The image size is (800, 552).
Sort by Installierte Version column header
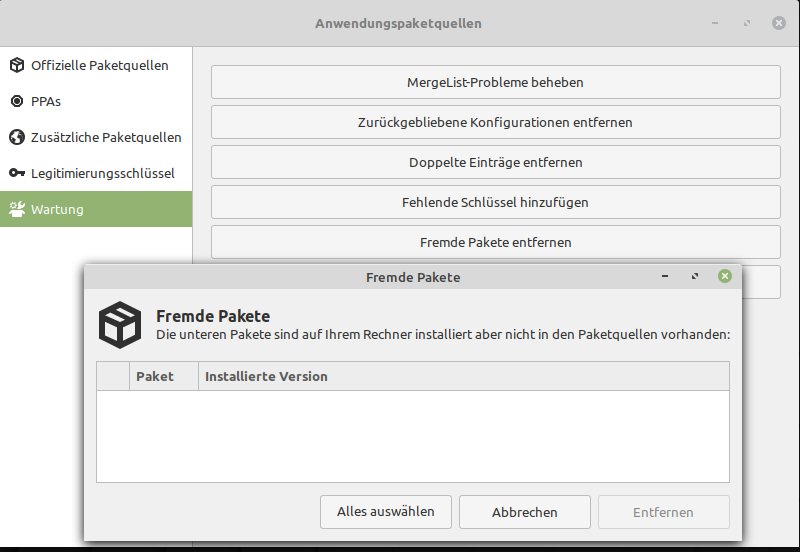tap(266, 377)
